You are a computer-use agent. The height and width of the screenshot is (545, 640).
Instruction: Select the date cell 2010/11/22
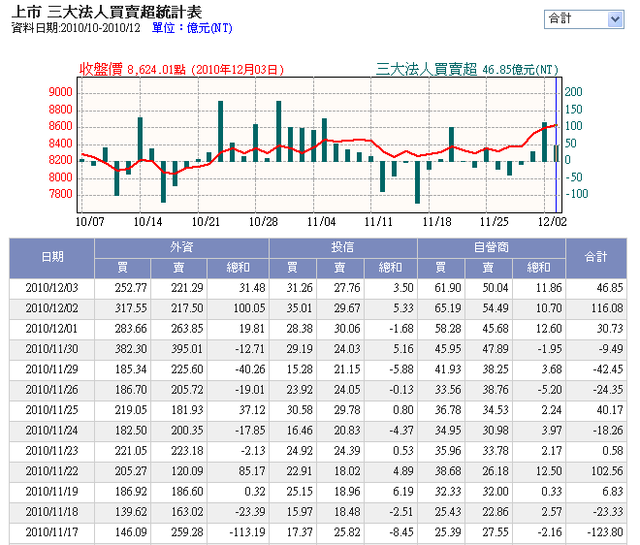point(52,472)
